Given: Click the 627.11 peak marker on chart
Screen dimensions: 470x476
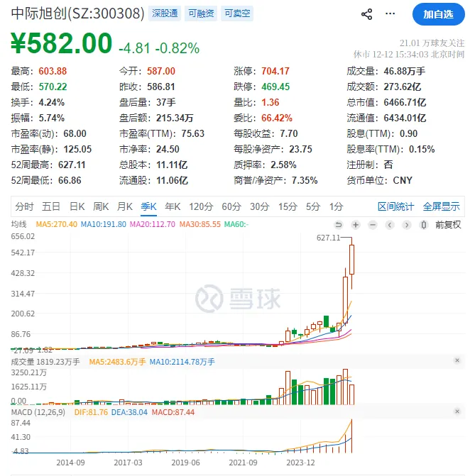Looking at the screenshot, I should click(x=329, y=238).
